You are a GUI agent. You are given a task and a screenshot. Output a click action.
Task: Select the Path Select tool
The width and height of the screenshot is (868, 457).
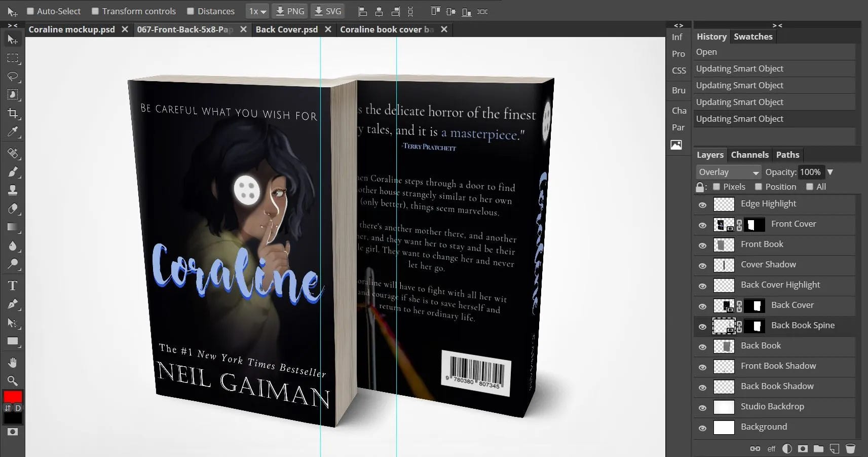13,323
